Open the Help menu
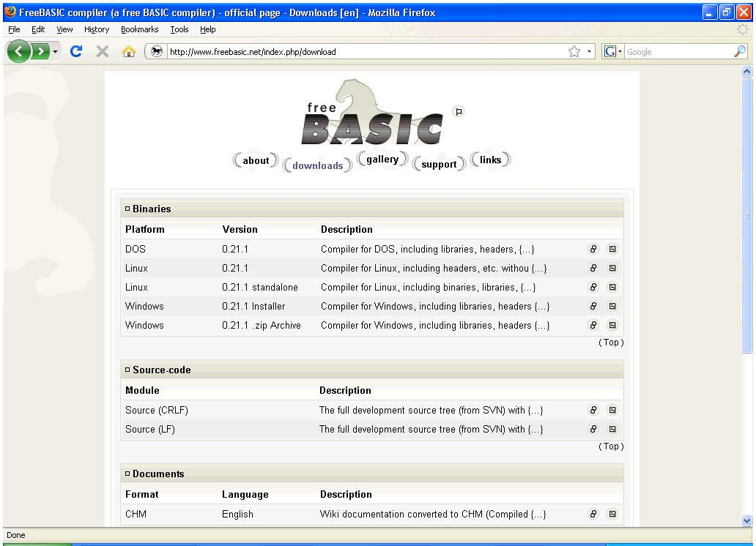The image size is (756, 546). click(208, 29)
